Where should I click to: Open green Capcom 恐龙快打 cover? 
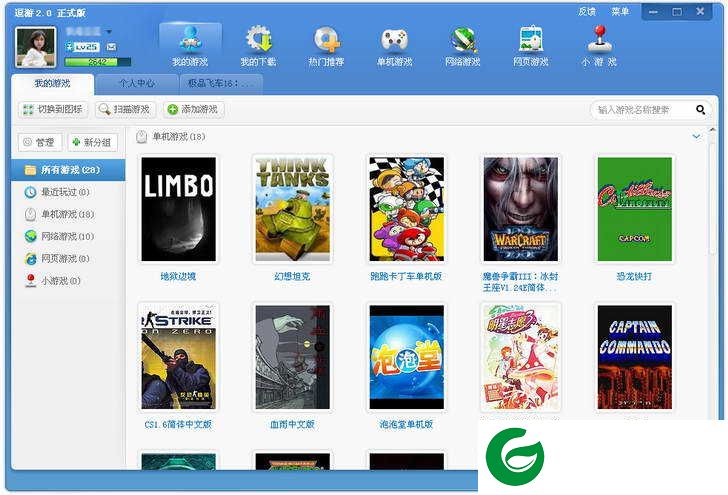click(635, 209)
